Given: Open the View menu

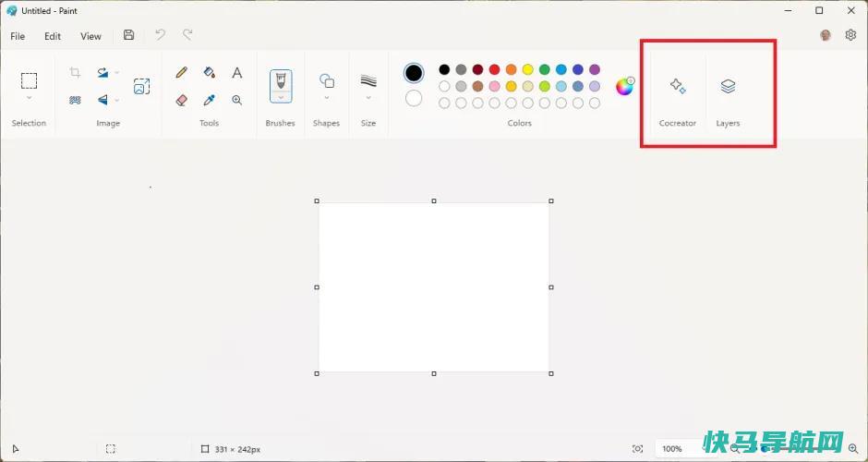Looking at the screenshot, I should 90,36.
